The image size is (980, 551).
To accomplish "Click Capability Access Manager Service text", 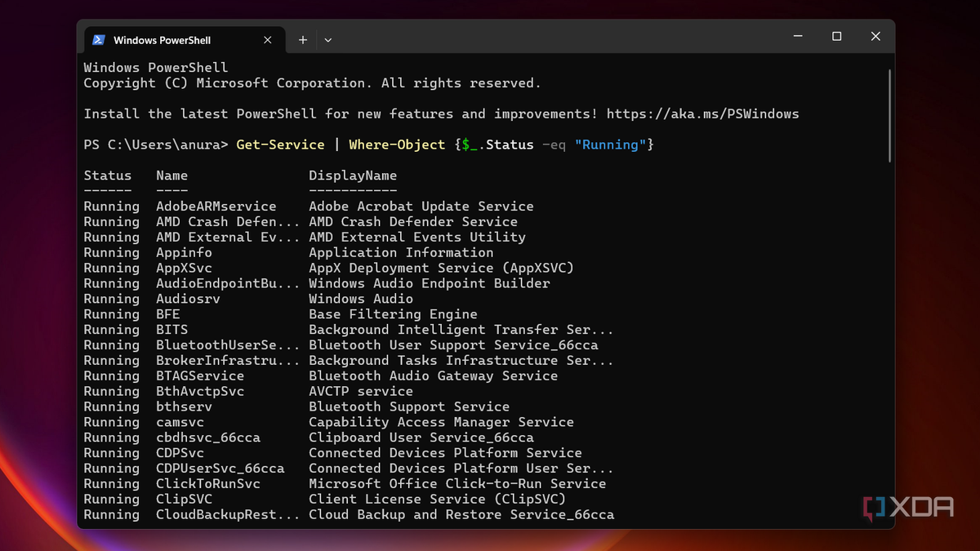I will click(441, 422).
